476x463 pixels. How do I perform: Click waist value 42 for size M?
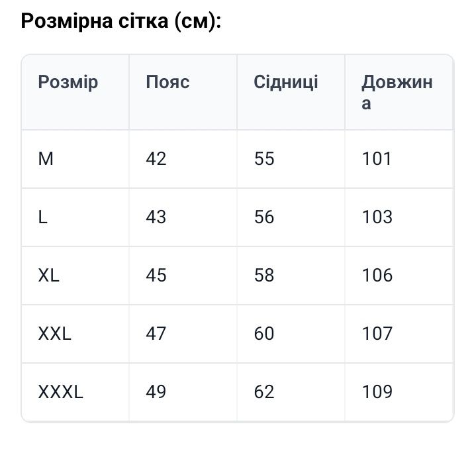pos(156,159)
